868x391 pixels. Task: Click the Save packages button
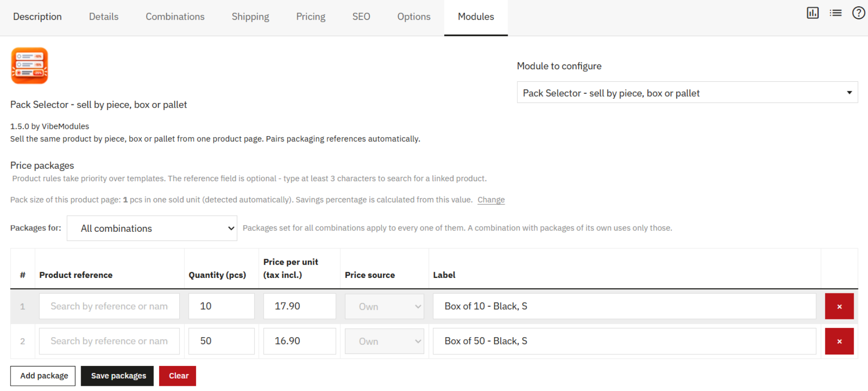coord(117,376)
